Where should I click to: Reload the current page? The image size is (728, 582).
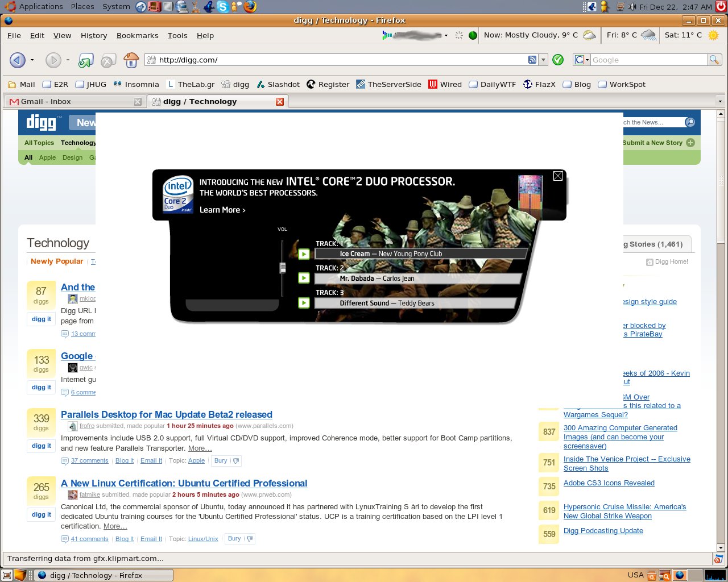click(86, 60)
